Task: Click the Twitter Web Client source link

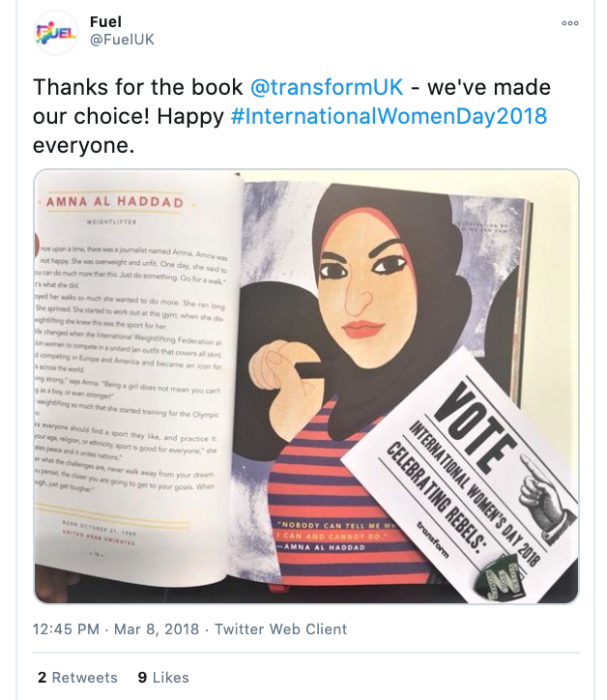Action: (x=280, y=629)
